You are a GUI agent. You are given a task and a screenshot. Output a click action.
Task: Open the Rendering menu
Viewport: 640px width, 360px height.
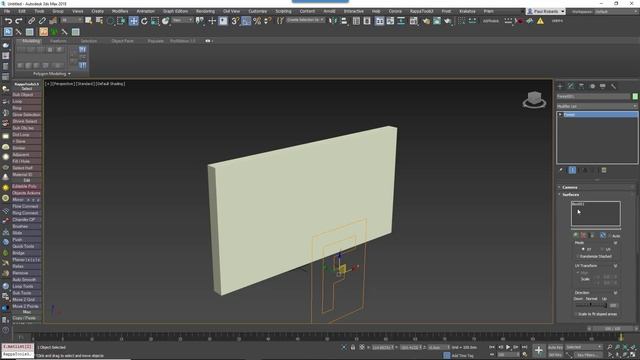tap(205, 11)
